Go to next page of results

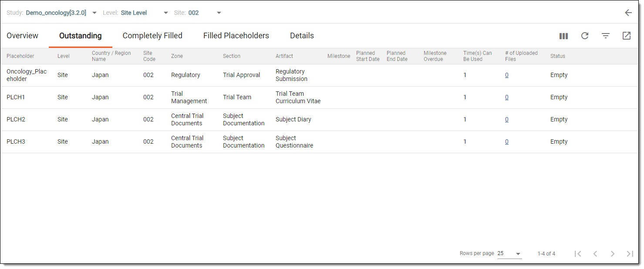tap(613, 254)
